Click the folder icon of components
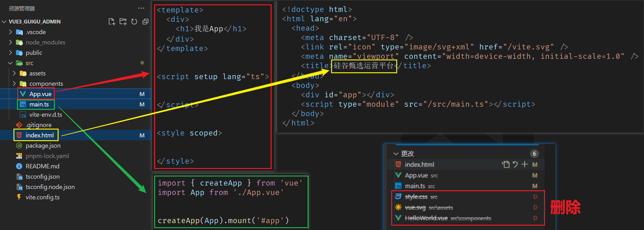The height and width of the screenshot is (230, 644). [x=23, y=84]
